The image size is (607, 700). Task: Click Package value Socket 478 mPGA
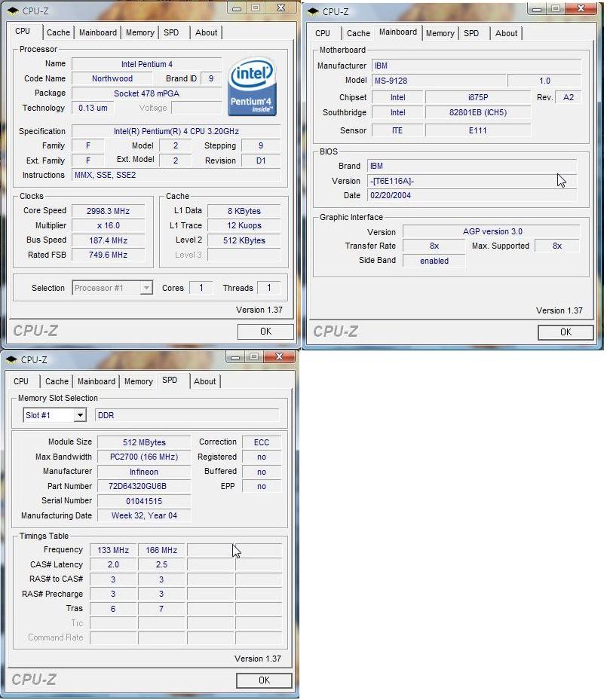(146, 93)
